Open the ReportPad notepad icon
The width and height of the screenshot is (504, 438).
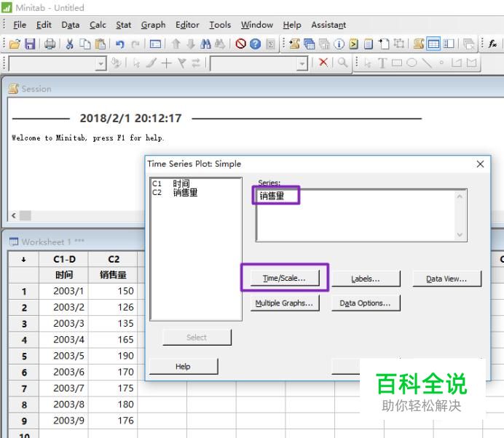coord(369,44)
